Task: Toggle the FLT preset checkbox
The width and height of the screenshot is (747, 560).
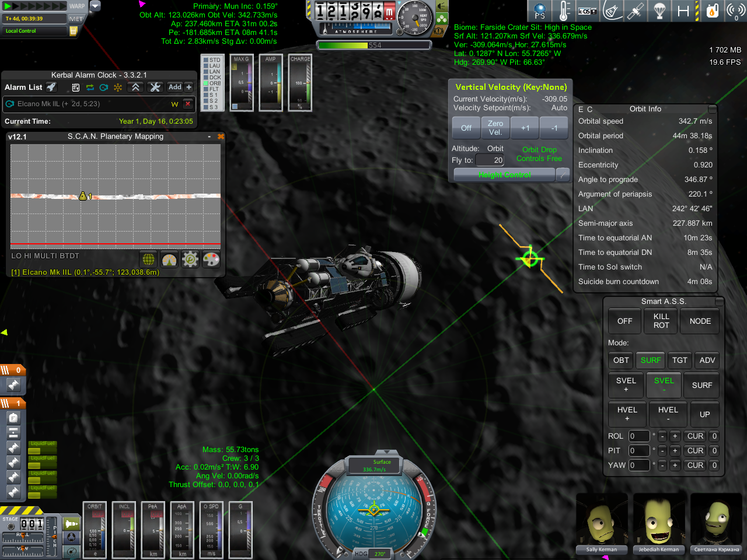Action: pos(205,89)
